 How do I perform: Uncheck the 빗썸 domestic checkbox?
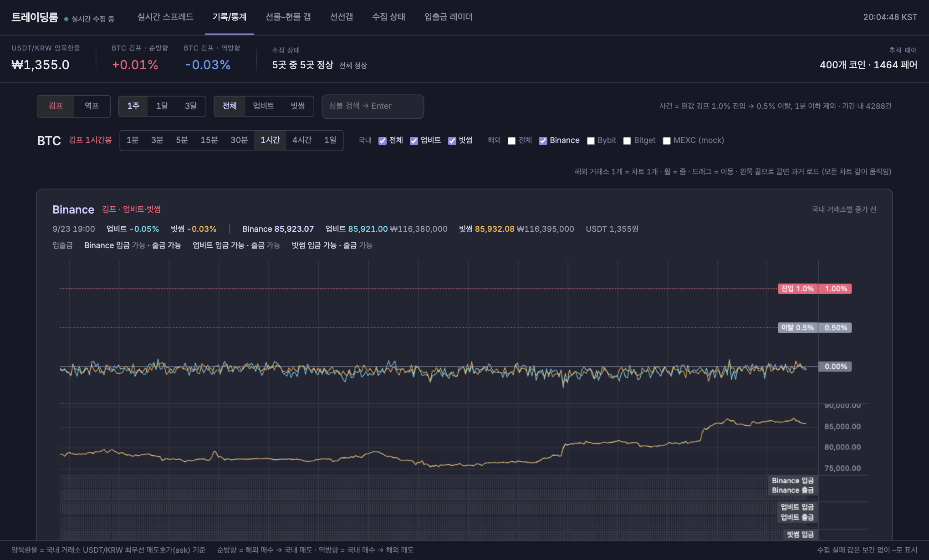[452, 141]
